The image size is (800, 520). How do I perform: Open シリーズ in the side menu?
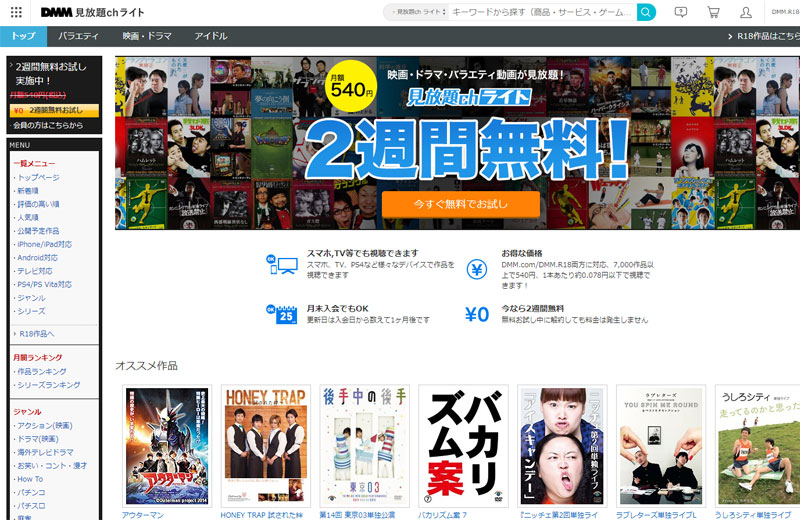[31, 311]
